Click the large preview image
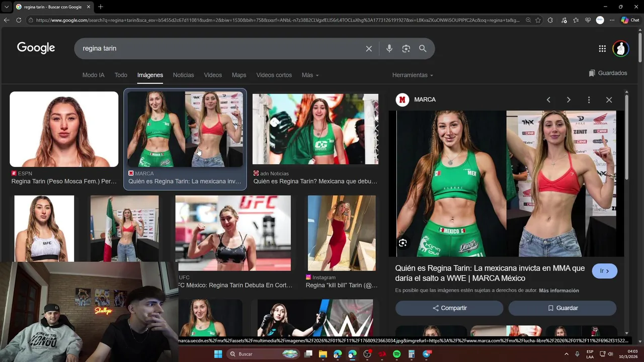The height and width of the screenshot is (362, 644). tap(506, 184)
